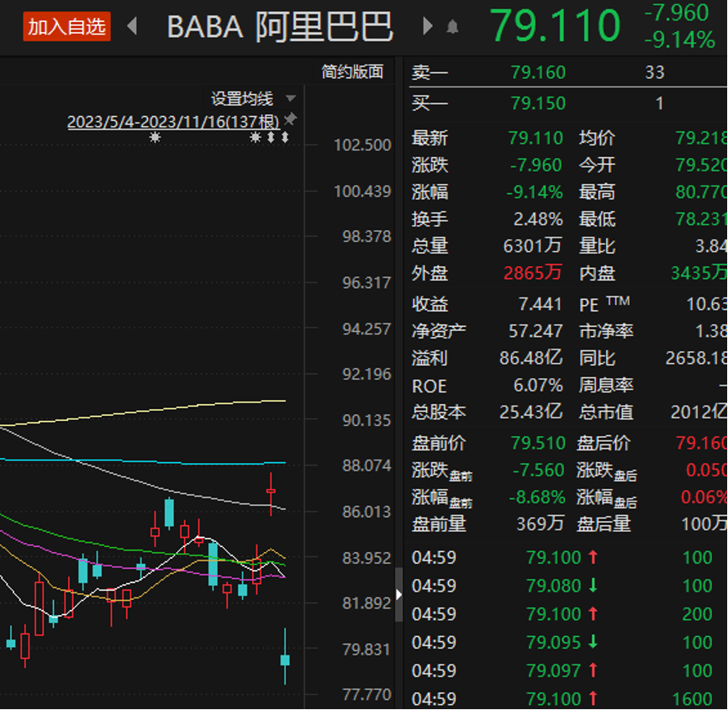Image resolution: width=728 pixels, height=710 pixels.
Task: Select the red candlestick near 88.074
Action: coord(271,494)
